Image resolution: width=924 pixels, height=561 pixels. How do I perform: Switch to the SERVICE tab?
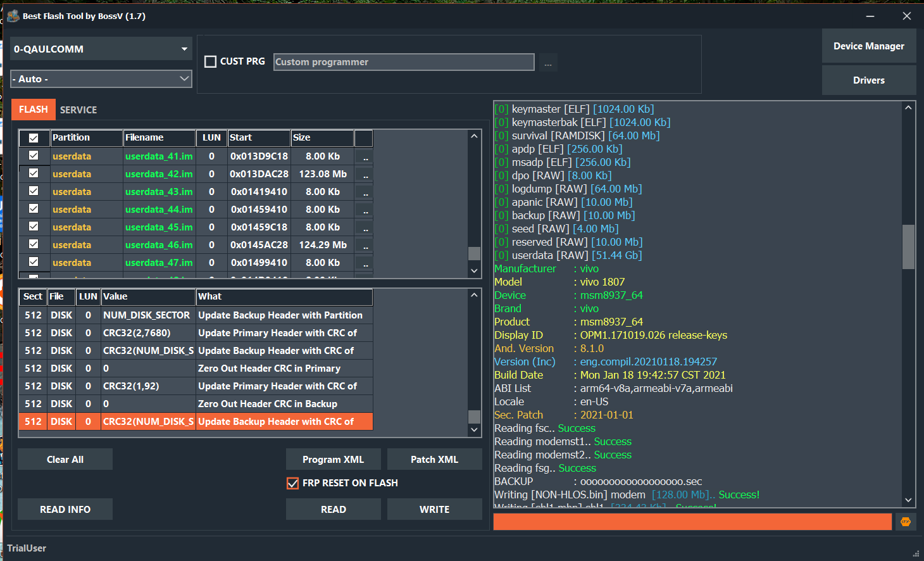78,110
